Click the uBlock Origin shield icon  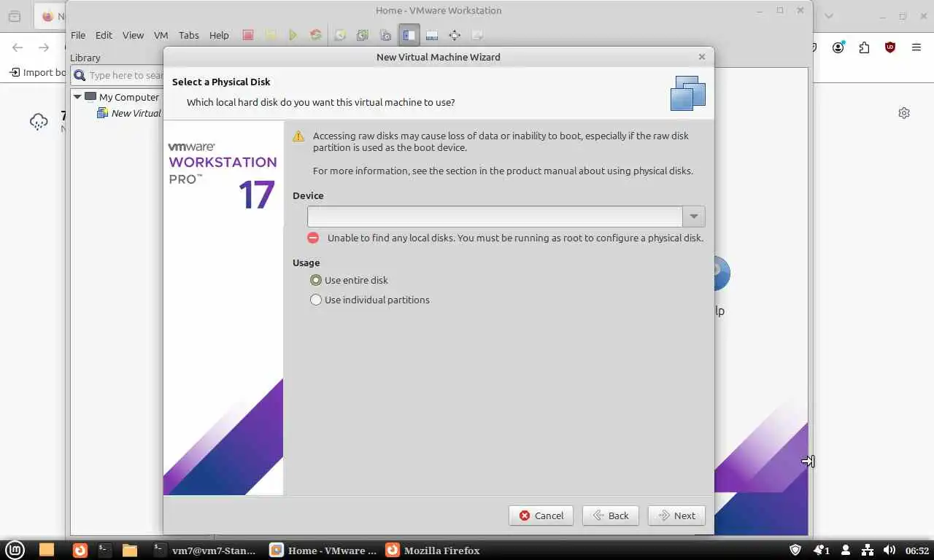[890, 47]
